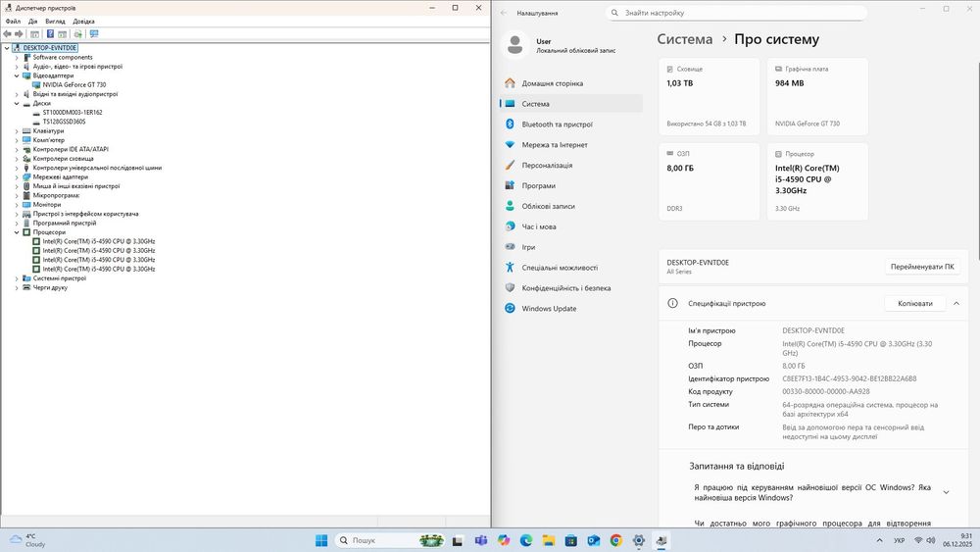980x552 pixels.
Task: Click the Forward arrow in Device Manager toolbar
Action: (19, 33)
